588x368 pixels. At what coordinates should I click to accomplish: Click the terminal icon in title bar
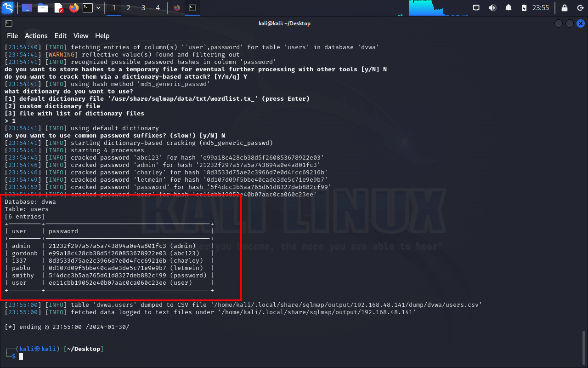pos(9,23)
